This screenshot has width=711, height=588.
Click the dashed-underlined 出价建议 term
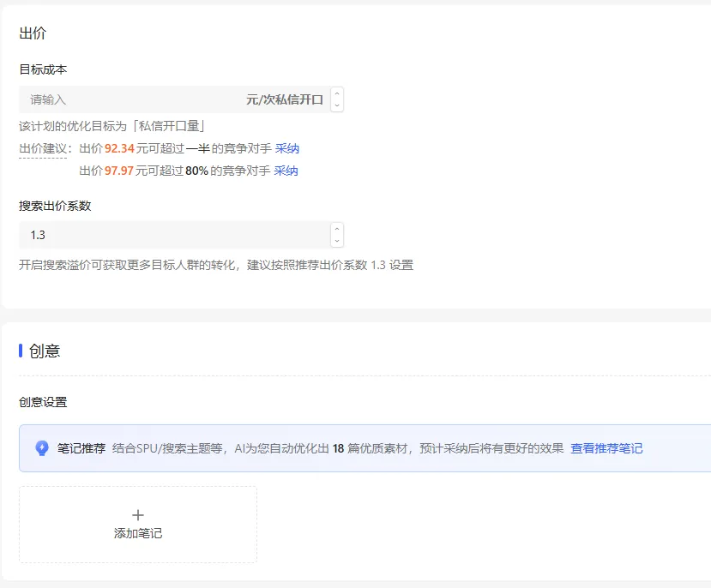42,148
